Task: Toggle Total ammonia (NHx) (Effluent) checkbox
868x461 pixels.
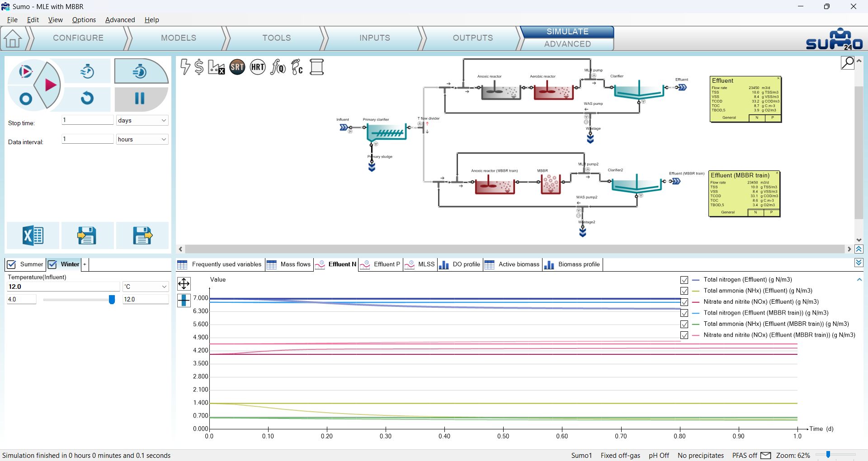Action: (x=684, y=291)
